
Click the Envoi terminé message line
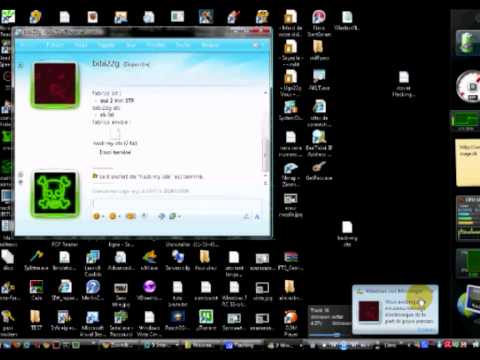pyautogui.click(x=115, y=152)
